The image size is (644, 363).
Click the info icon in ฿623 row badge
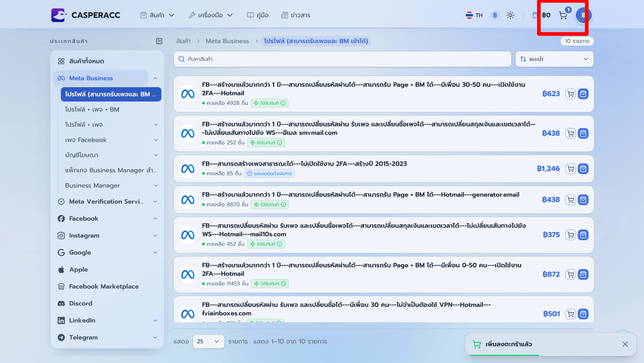(283, 103)
